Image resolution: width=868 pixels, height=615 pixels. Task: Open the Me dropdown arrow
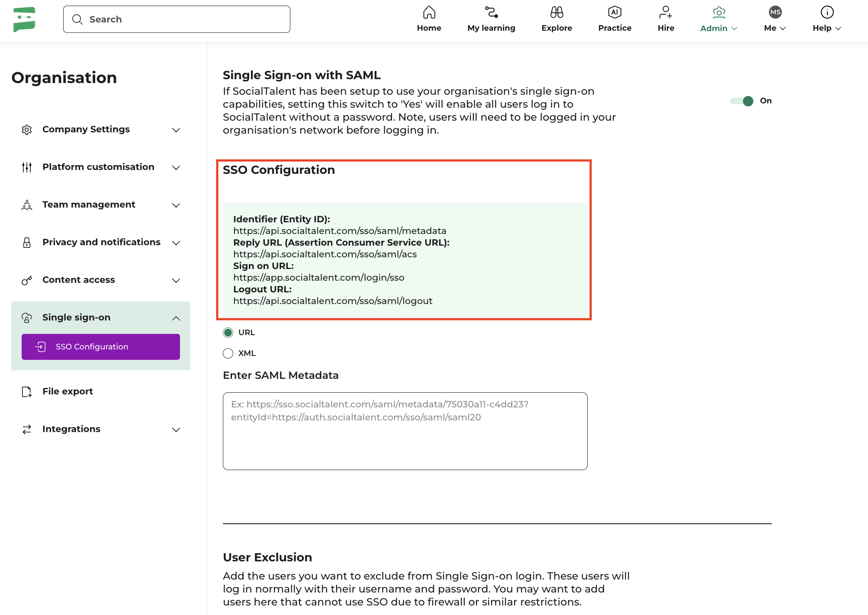(783, 29)
